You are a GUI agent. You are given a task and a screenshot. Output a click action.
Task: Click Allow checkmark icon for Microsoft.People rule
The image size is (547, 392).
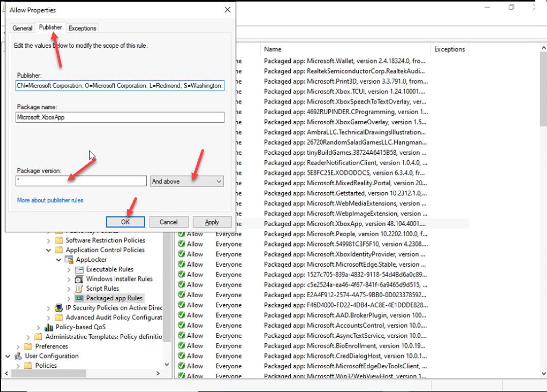[x=182, y=234]
